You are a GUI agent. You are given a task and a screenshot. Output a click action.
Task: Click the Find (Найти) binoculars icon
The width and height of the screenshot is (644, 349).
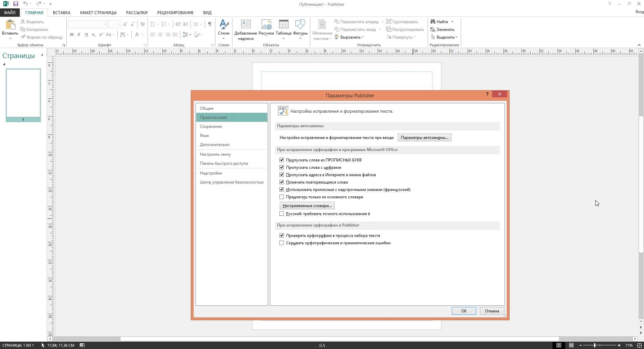coord(433,21)
